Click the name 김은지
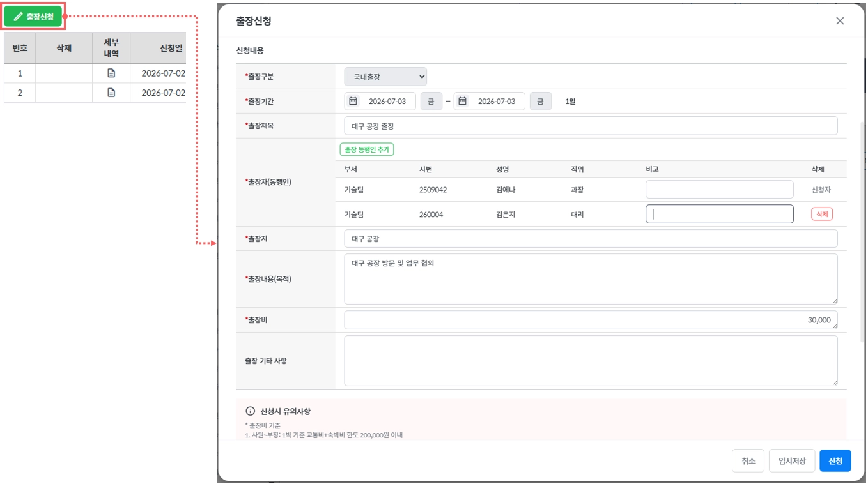This screenshot has width=868, height=484. [505, 215]
